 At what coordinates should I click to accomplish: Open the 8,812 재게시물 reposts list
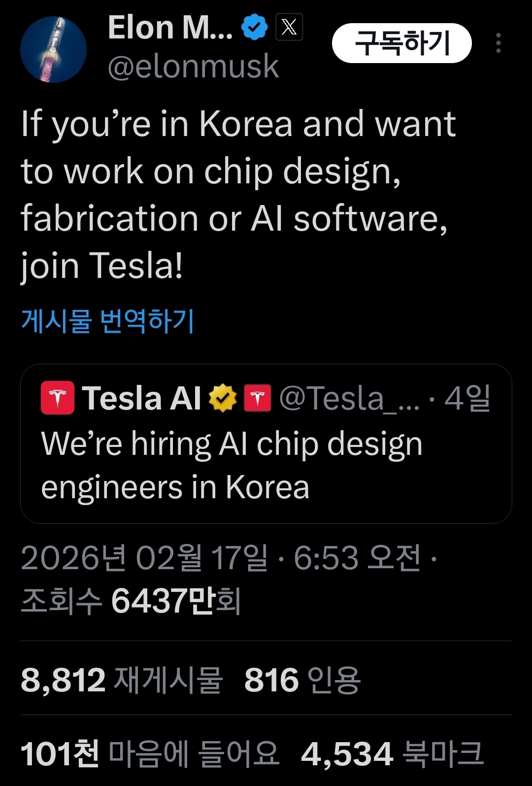point(121,680)
